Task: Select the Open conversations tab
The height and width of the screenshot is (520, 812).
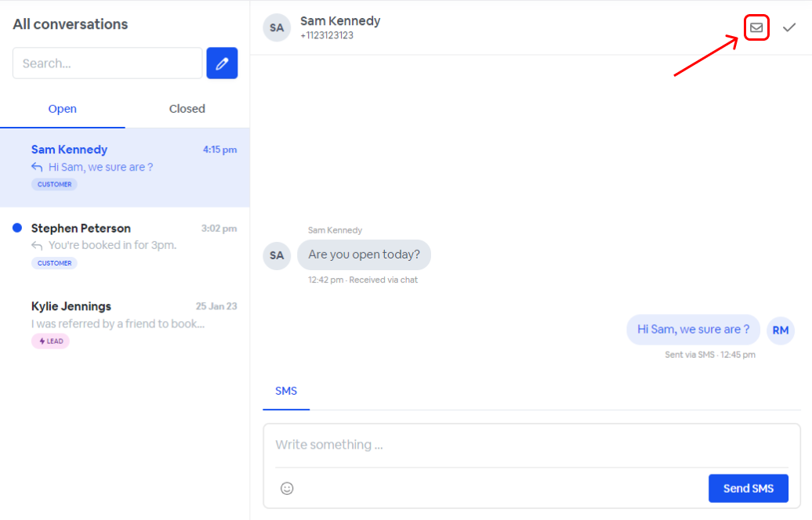Action: click(x=62, y=109)
